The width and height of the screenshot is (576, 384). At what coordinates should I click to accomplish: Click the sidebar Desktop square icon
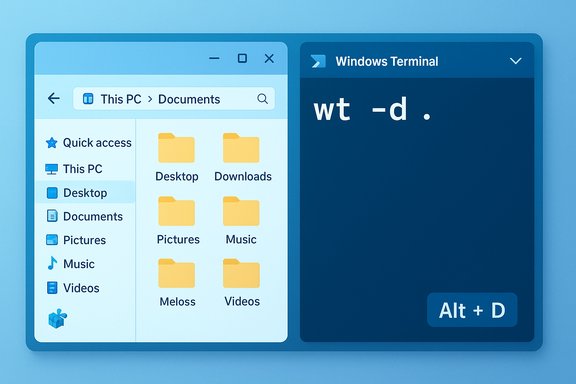coord(52,193)
